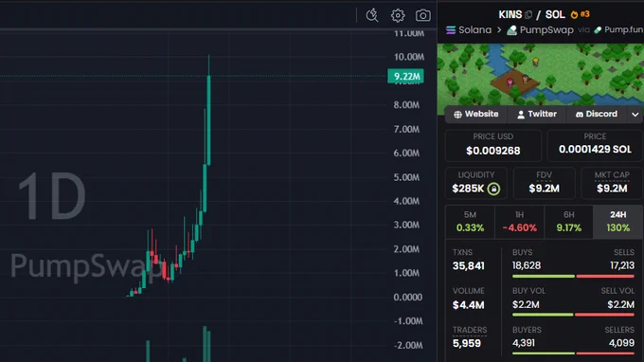This screenshot has height=362, width=644.
Task: Select the 5M timeframe tab
Action: [x=470, y=222]
